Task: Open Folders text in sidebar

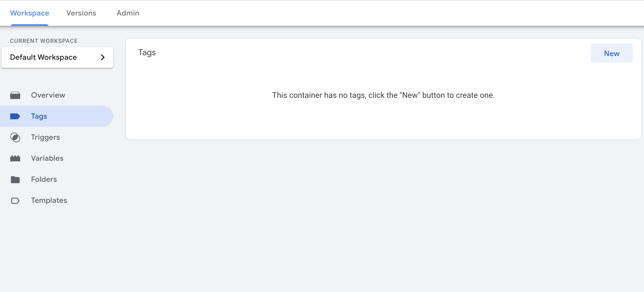Action: pos(44,179)
